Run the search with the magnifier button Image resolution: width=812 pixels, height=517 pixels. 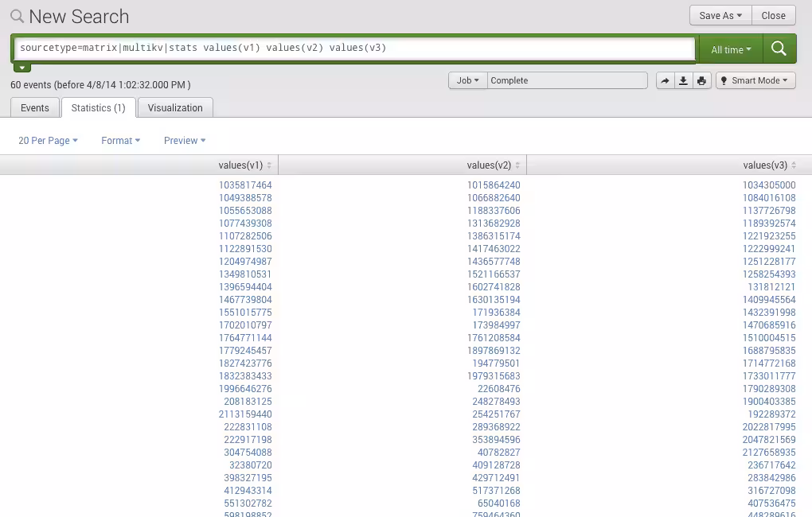[779, 49]
